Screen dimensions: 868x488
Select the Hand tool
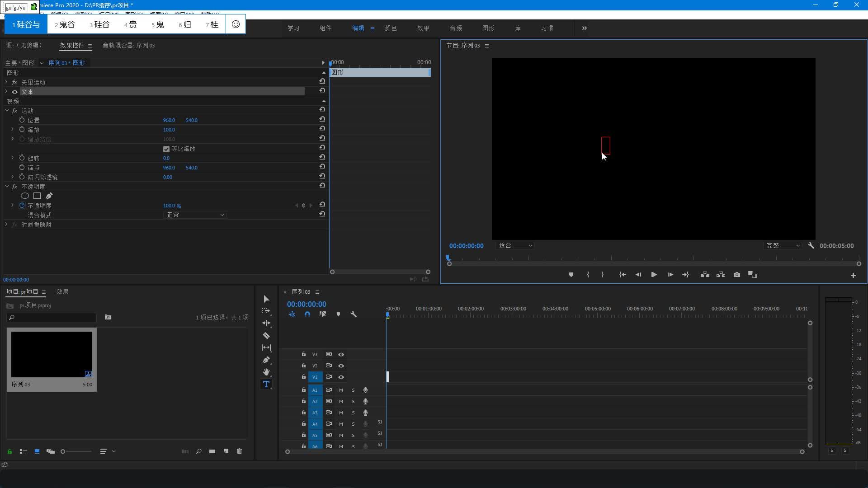[x=266, y=372]
